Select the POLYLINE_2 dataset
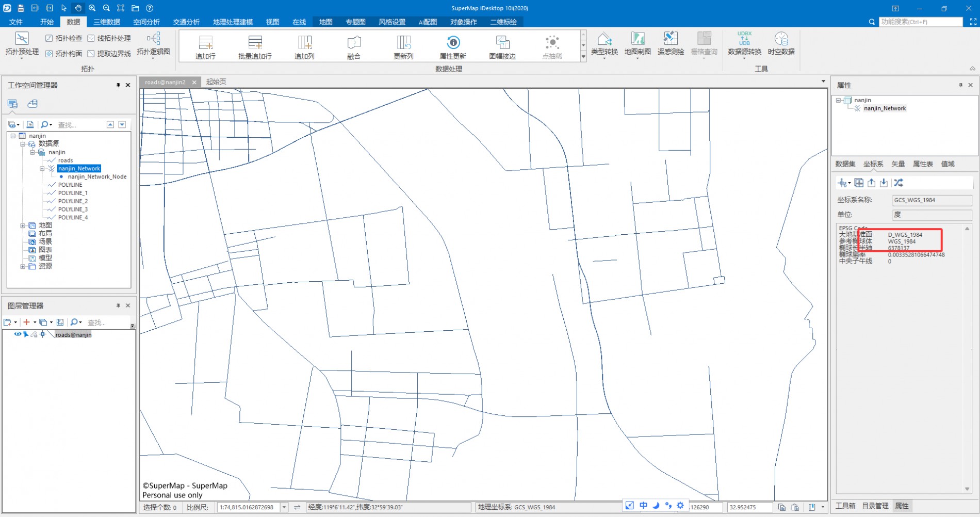980x517 pixels. [x=73, y=201]
